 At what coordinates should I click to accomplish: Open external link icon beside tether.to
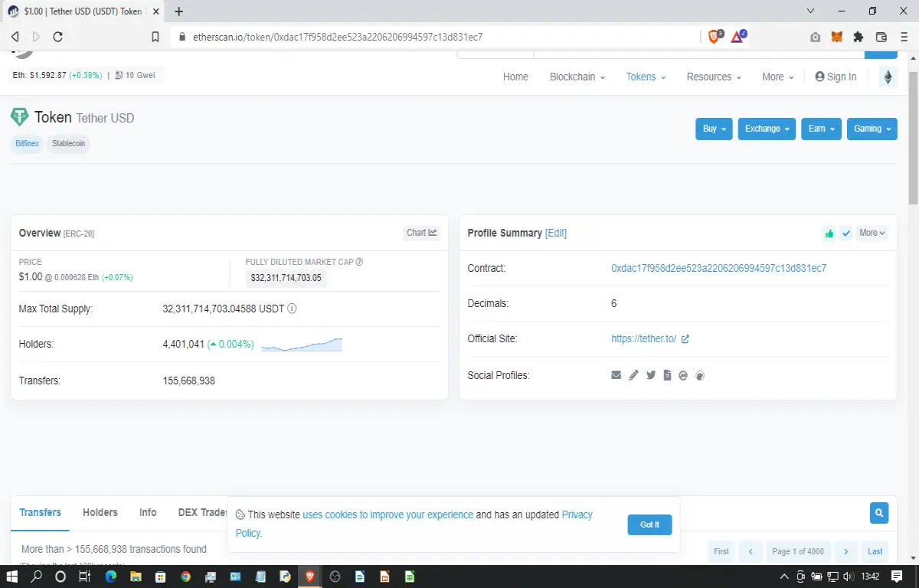tap(685, 338)
